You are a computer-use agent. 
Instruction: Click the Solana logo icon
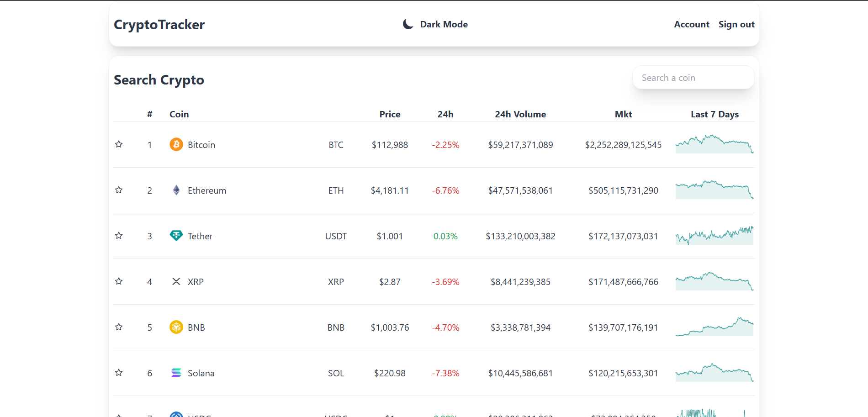pyautogui.click(x=176, y=373)
